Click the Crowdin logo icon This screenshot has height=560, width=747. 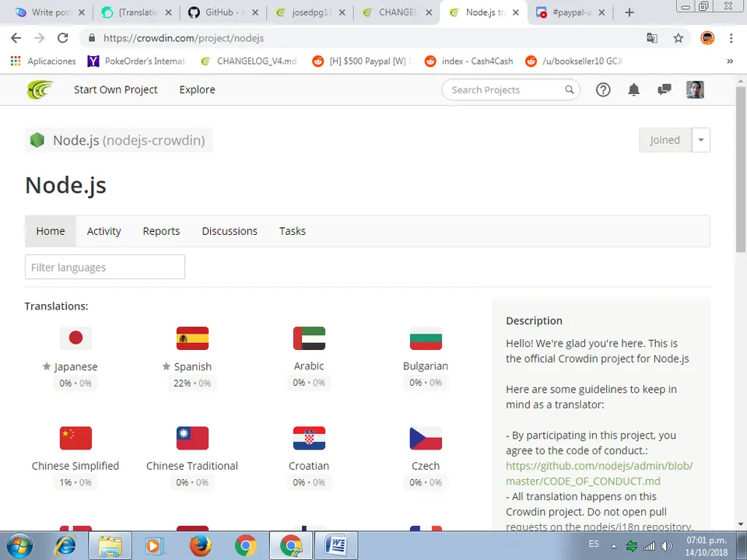coord(40,89)
